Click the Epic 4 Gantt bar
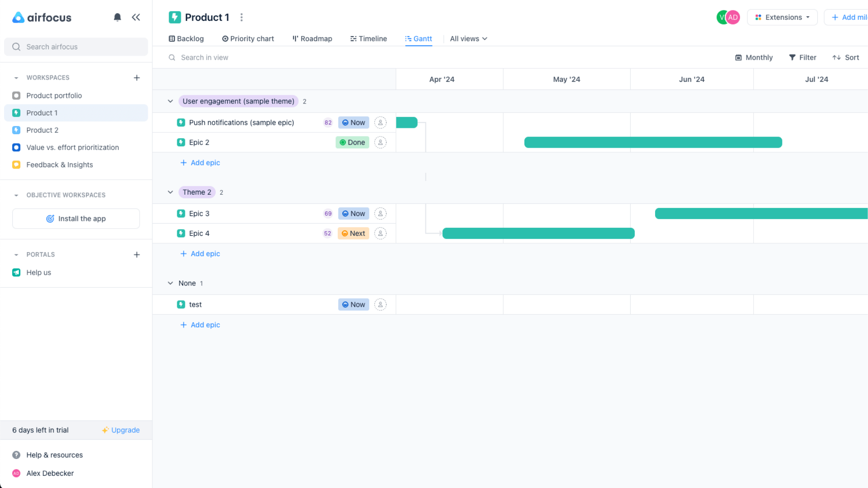868x488 pixels. click(538, 233)
